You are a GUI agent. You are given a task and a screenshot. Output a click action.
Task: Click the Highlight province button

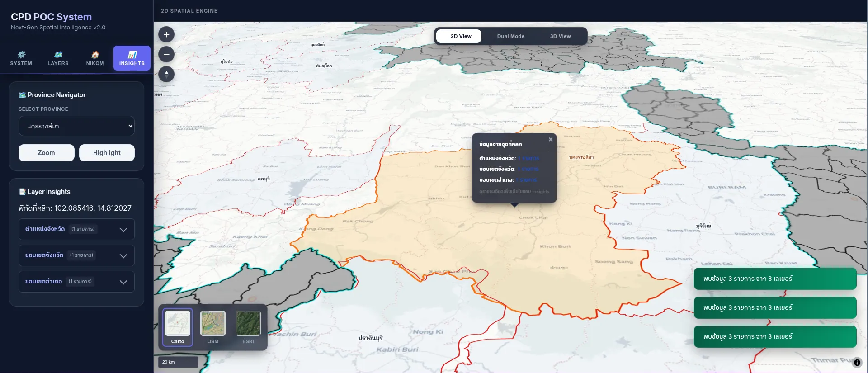click(x=107, y=153)
